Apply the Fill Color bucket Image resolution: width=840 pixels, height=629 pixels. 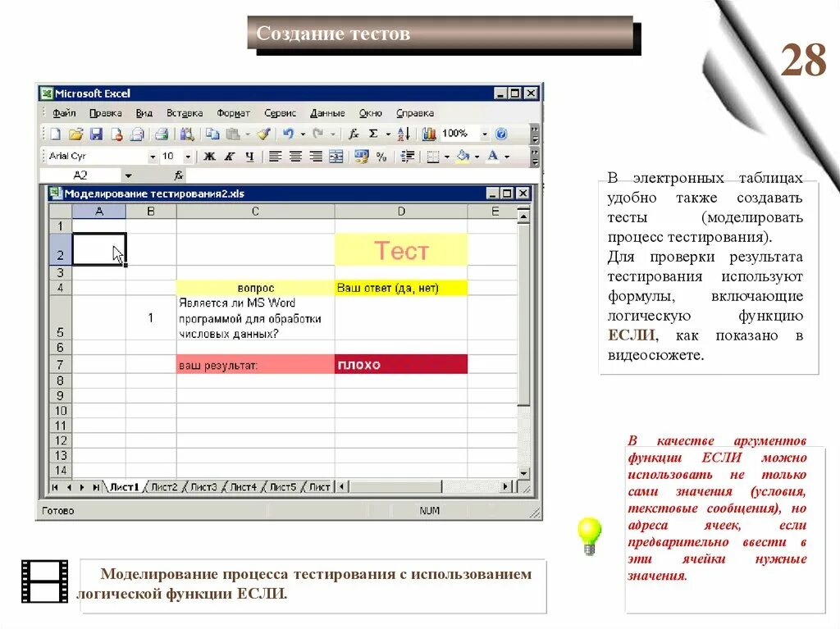point(463,157)
